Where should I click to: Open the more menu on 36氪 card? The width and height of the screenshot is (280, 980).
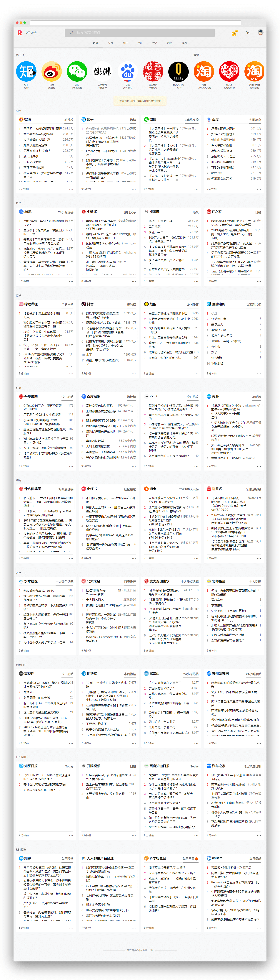(x=71, y=282)
